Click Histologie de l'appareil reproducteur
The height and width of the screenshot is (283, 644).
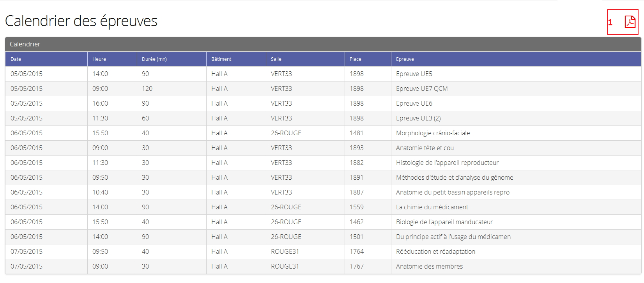pos(447,163)
